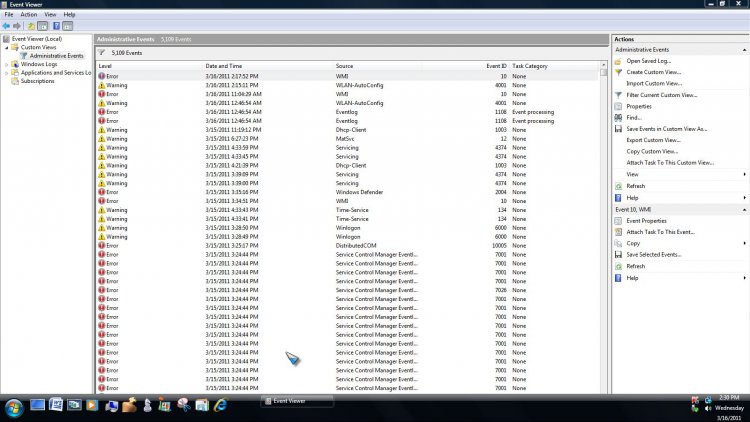Image resolution: width=750 pixels, height=422 pixels.
Task: Sort by Date and Time column header
Action: 268,66
